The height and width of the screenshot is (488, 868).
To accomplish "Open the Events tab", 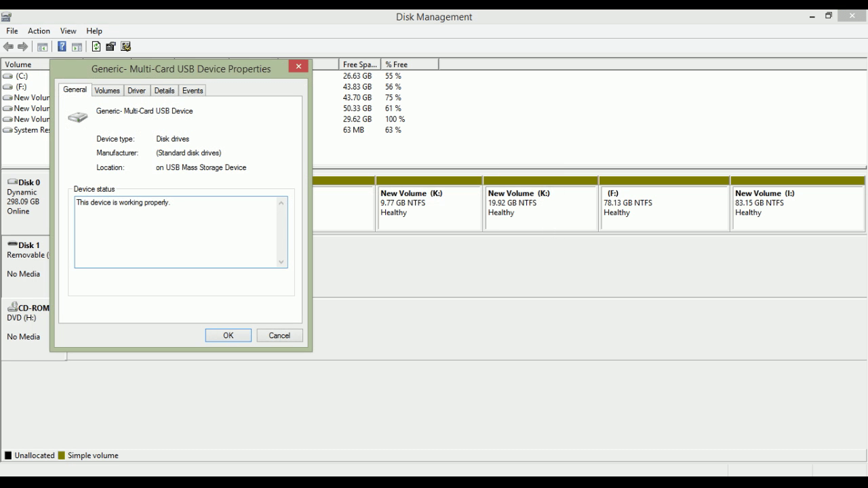I will pyautogui.click(x=193, y=91).
